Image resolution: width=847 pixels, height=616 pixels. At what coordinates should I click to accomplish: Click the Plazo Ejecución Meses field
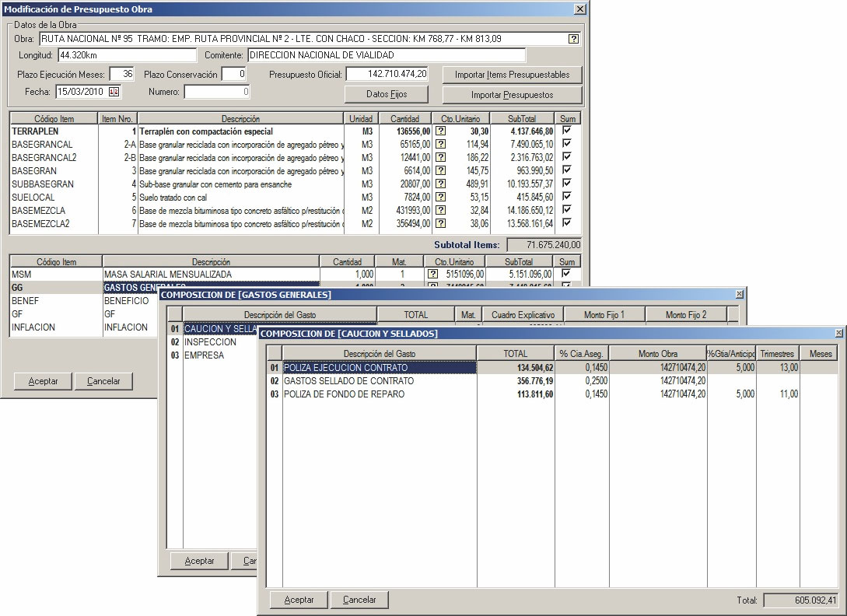(x=121, y=74)
